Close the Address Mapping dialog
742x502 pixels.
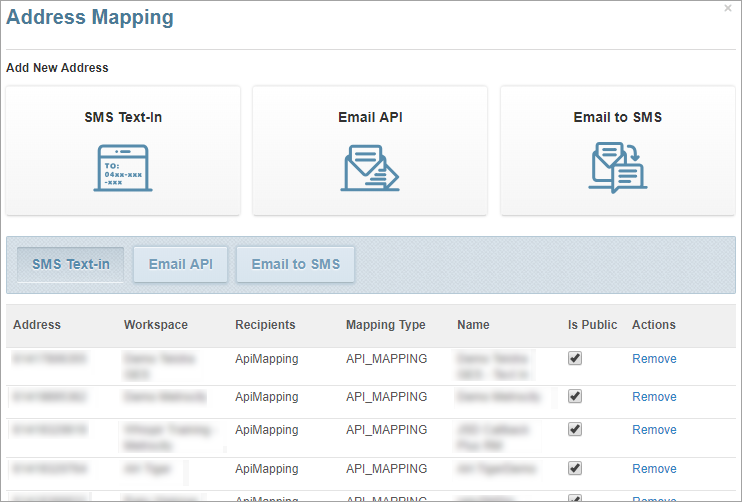tap(728, 8)
